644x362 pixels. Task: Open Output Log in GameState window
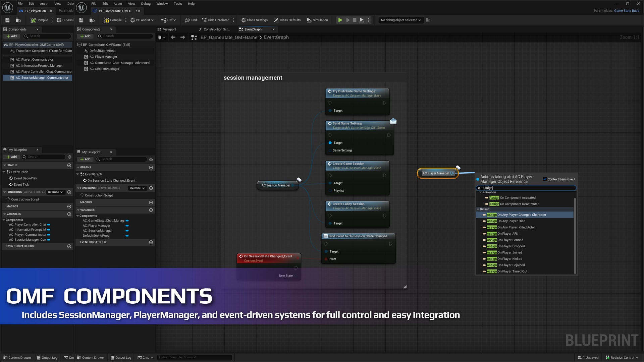[121, 358]
